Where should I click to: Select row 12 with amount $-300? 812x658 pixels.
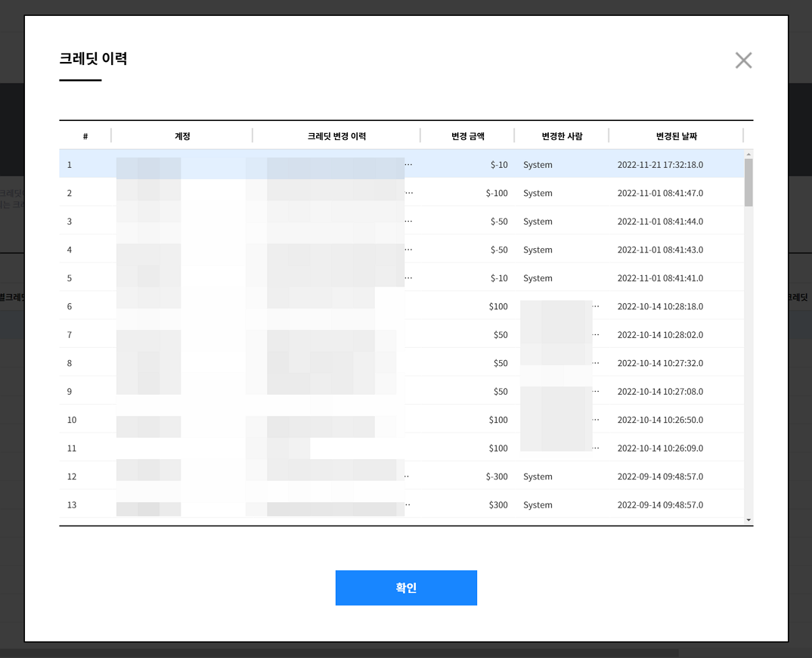click(497, 476)
